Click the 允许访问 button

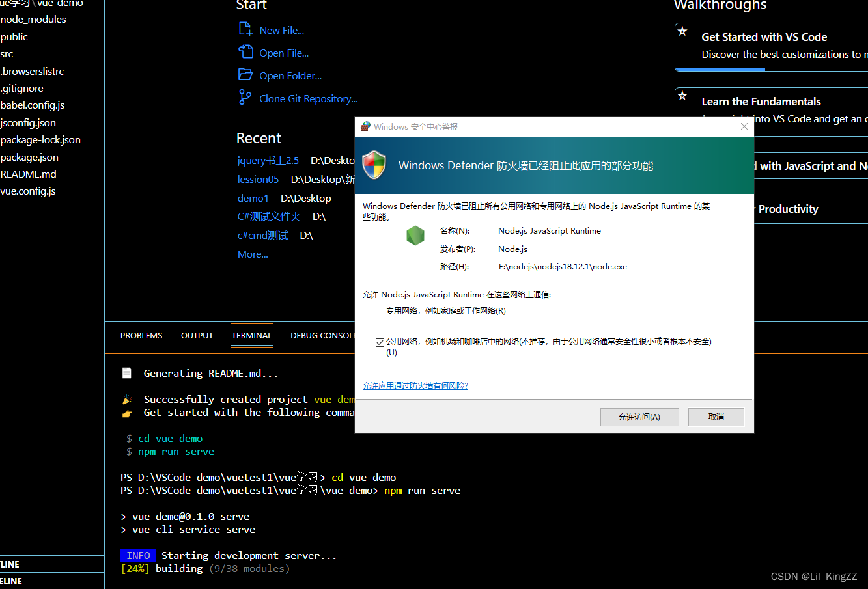coord(639,417)
